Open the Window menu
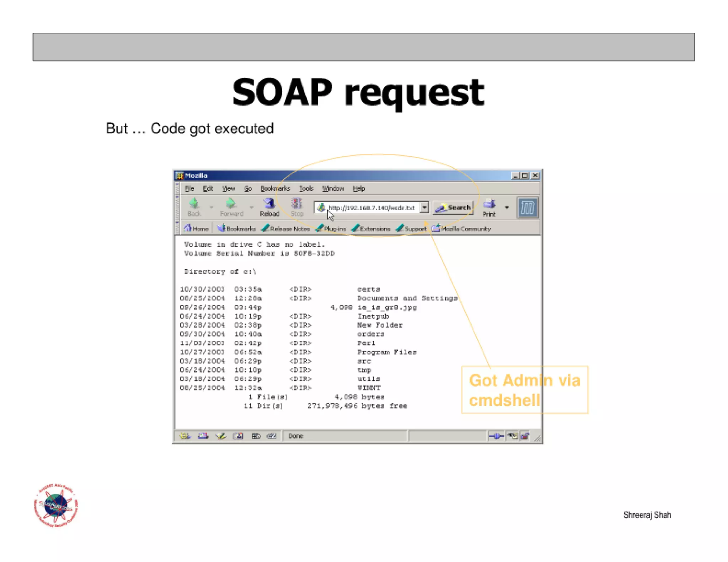This screenshot has width=728, height=562. 333,189
